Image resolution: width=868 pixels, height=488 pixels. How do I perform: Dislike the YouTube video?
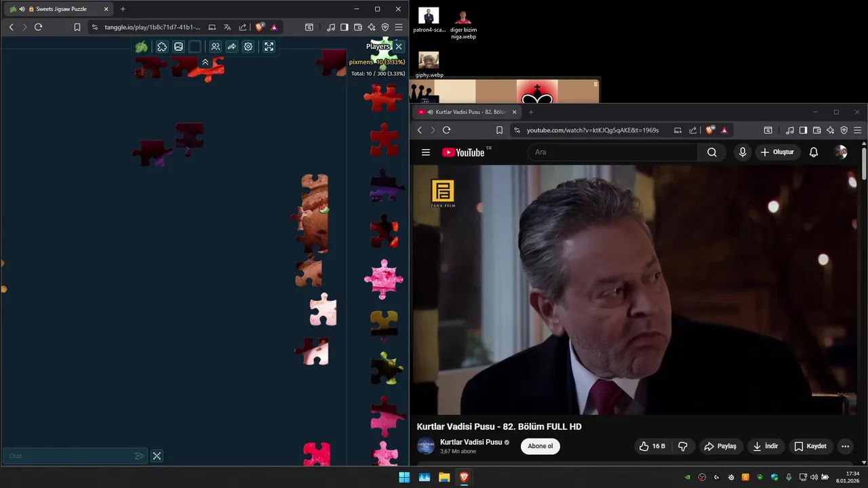[x=683, y=446]
